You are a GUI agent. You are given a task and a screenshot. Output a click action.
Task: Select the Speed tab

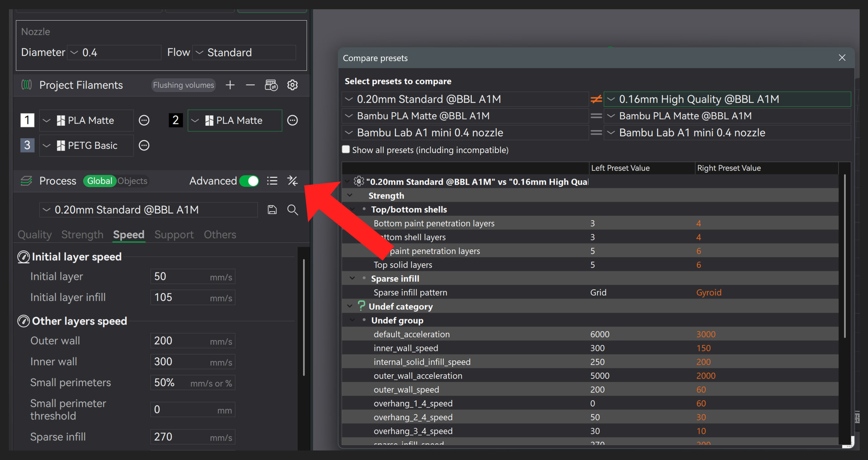(129, 235)
